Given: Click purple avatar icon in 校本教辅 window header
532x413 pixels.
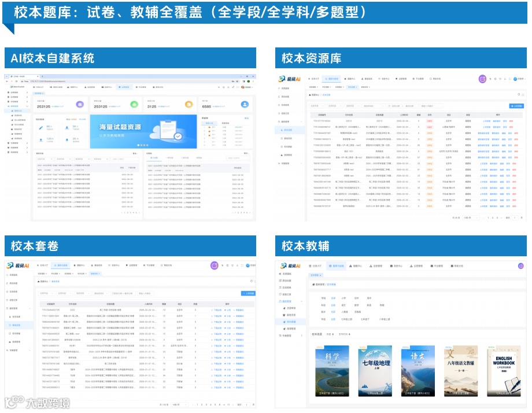Looking at the screenshot, I should tap(521, 266).
